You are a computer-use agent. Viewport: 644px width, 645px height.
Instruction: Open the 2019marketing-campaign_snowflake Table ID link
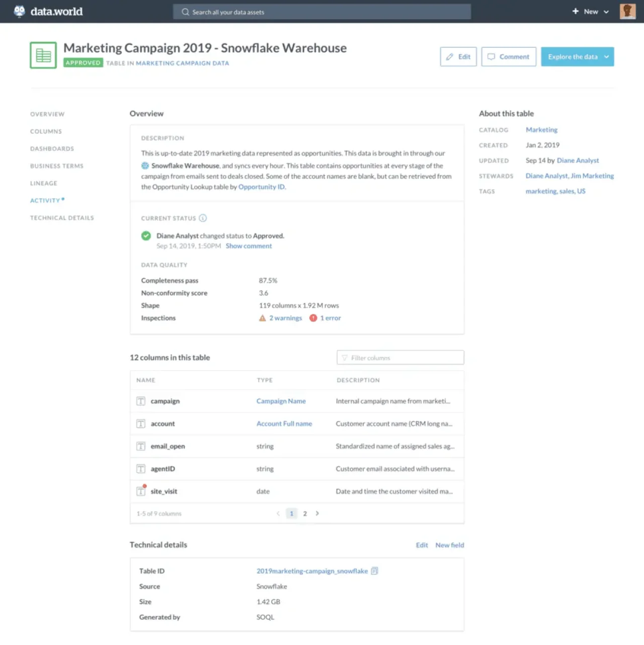pos(312,571)
